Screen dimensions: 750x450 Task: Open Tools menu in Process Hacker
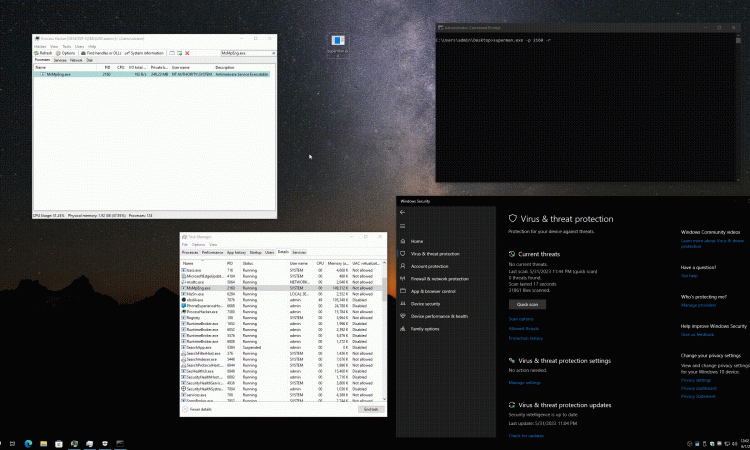click(67, 46)
